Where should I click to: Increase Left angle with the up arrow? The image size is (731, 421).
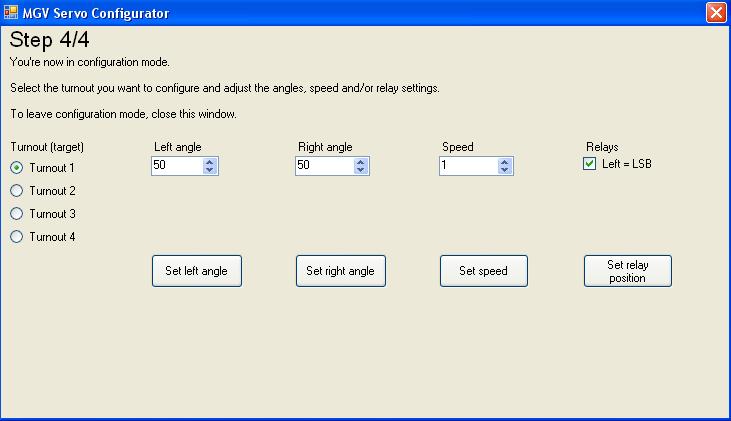pos(210,162)
